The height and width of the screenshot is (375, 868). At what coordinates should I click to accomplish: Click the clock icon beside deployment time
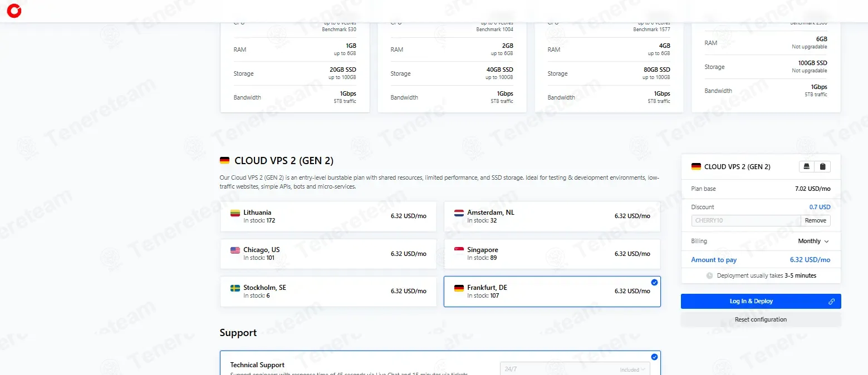coord(709,275)
